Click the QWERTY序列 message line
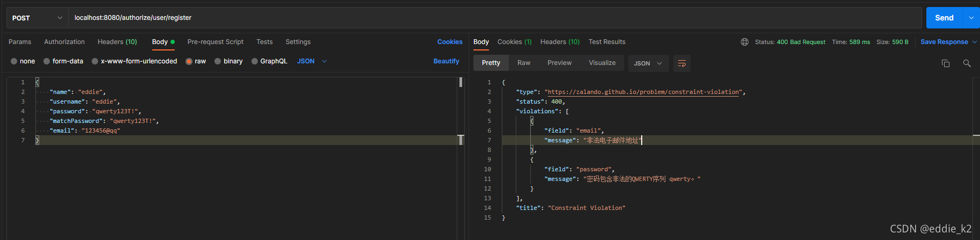This screenshot has height=240, width=980. (x=622, y=179)
